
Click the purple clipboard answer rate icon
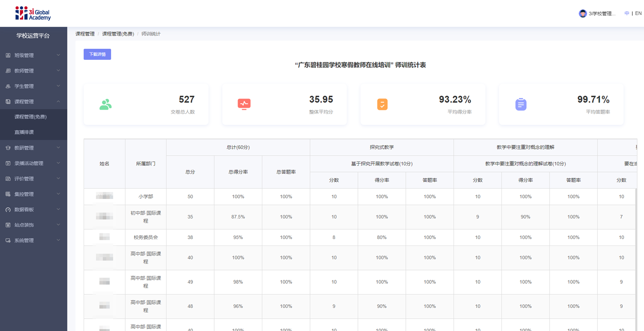click(520, 104)
